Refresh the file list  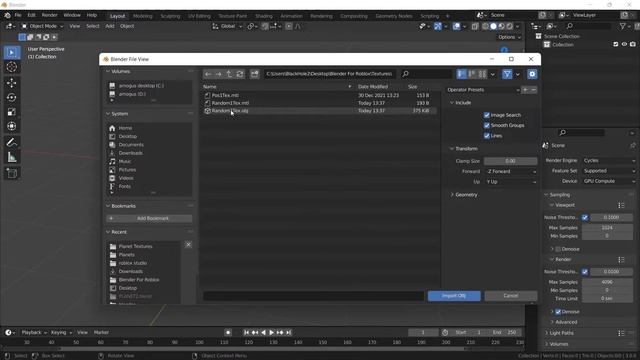pos(240,74)
